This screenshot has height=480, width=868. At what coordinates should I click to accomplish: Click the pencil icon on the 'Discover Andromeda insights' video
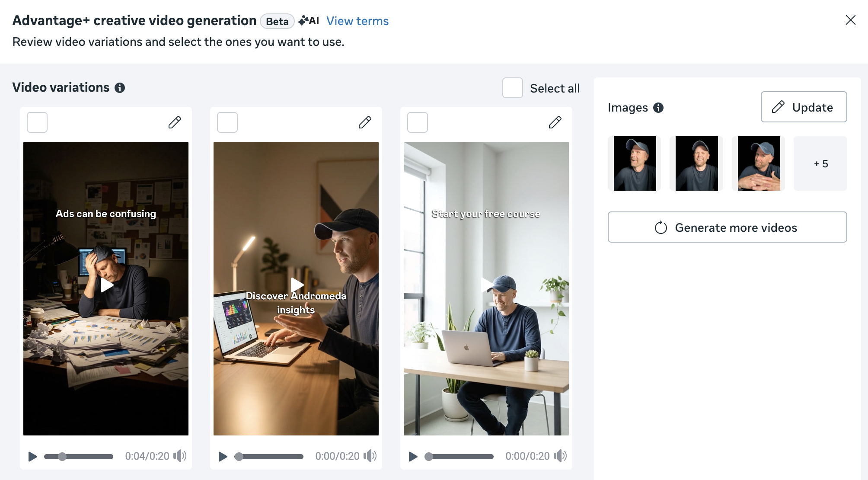[365, 122]
